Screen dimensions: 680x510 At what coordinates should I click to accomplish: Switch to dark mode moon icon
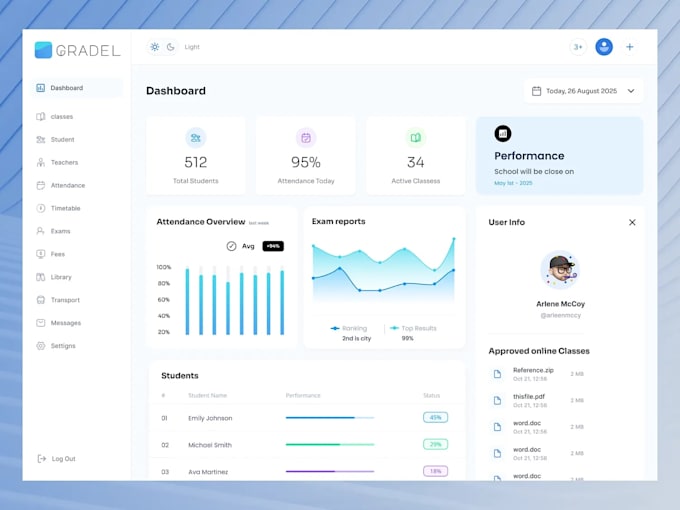click(x=170, y=47)
